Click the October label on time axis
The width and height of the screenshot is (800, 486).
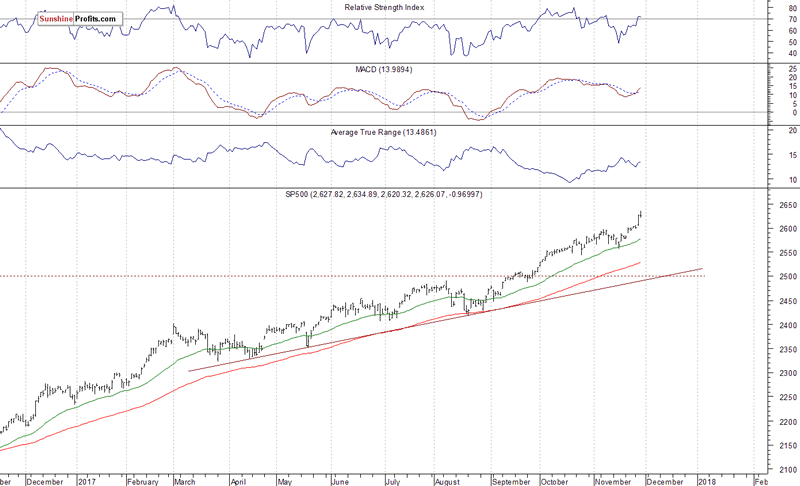(555, 482)
